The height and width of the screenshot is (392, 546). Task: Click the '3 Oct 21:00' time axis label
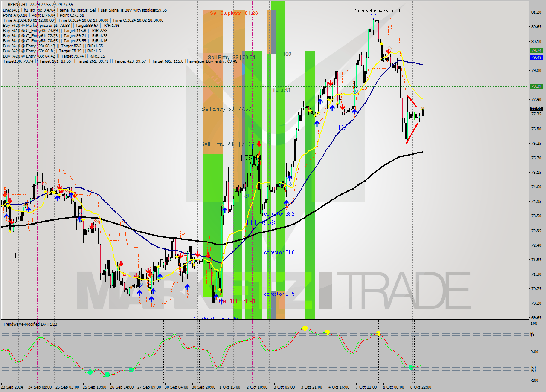[311, 387]
